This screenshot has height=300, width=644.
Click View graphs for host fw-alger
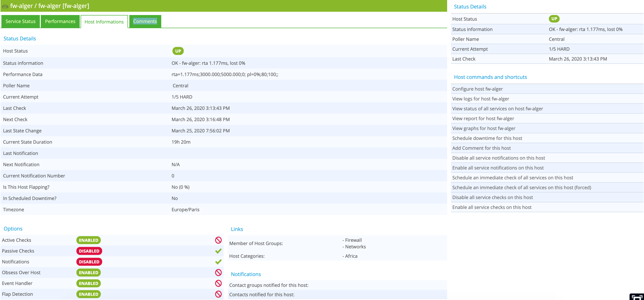[x=483, y=128]
